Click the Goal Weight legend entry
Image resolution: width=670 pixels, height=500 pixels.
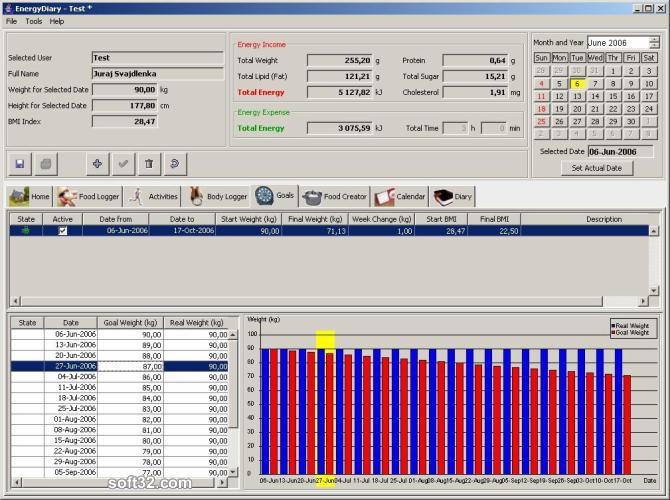click(630, 332)
